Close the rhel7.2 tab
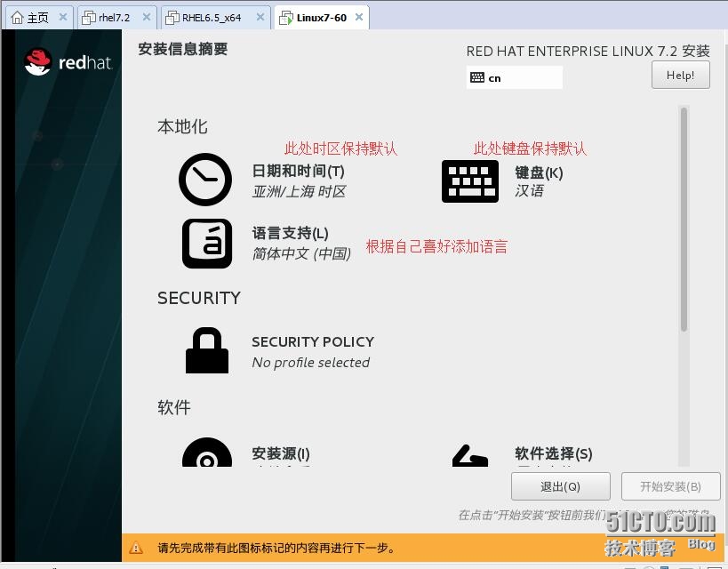728x569 pixels. [x=147, y=17]
